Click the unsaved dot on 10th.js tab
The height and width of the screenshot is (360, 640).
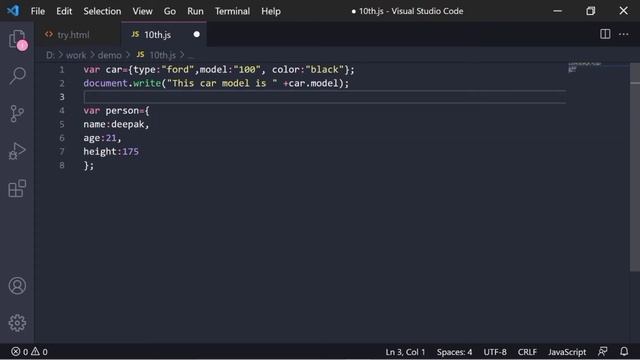[197, 34]
